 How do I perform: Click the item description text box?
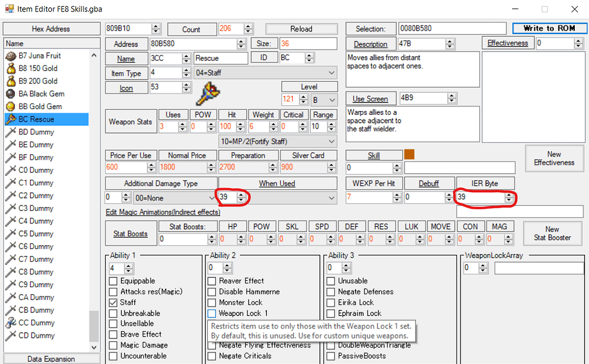pos(413,69)
